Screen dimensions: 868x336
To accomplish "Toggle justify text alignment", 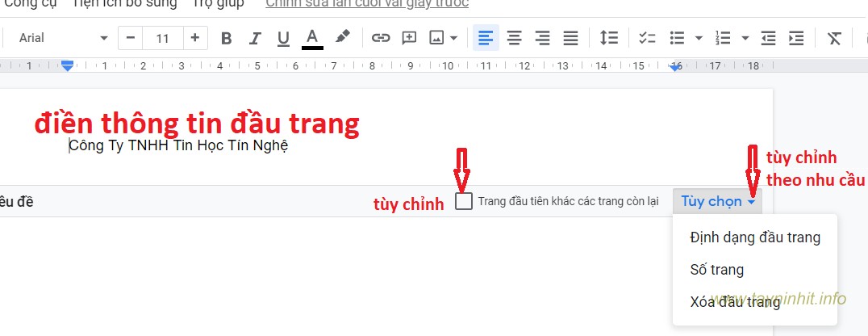I will (x=570, y=38).
